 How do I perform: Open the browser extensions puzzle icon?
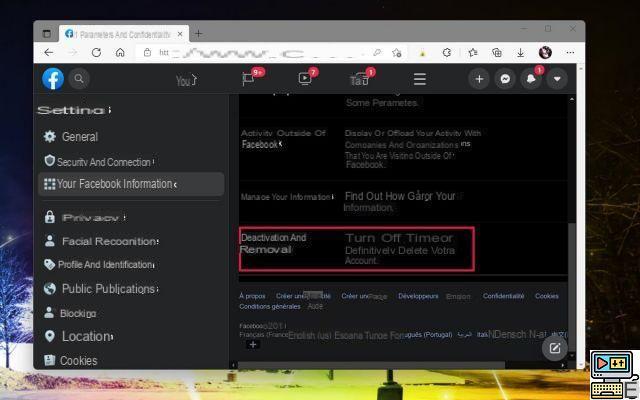click(447, 53)
